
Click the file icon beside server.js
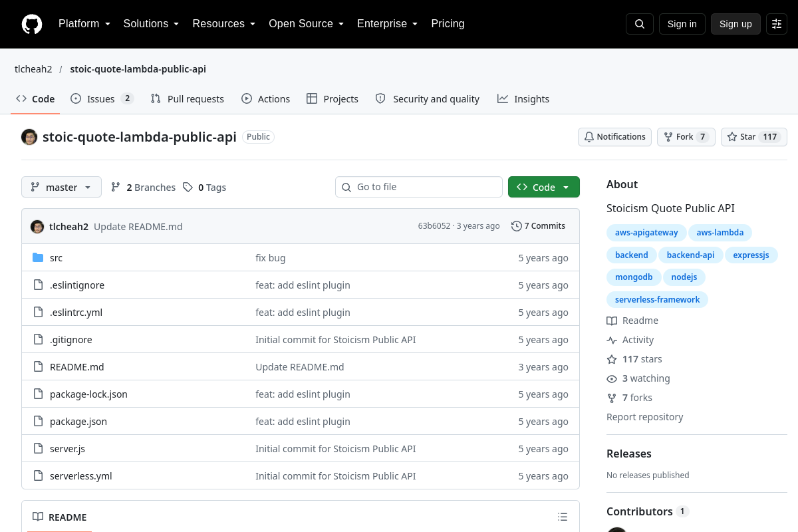[x=38, y=449]
